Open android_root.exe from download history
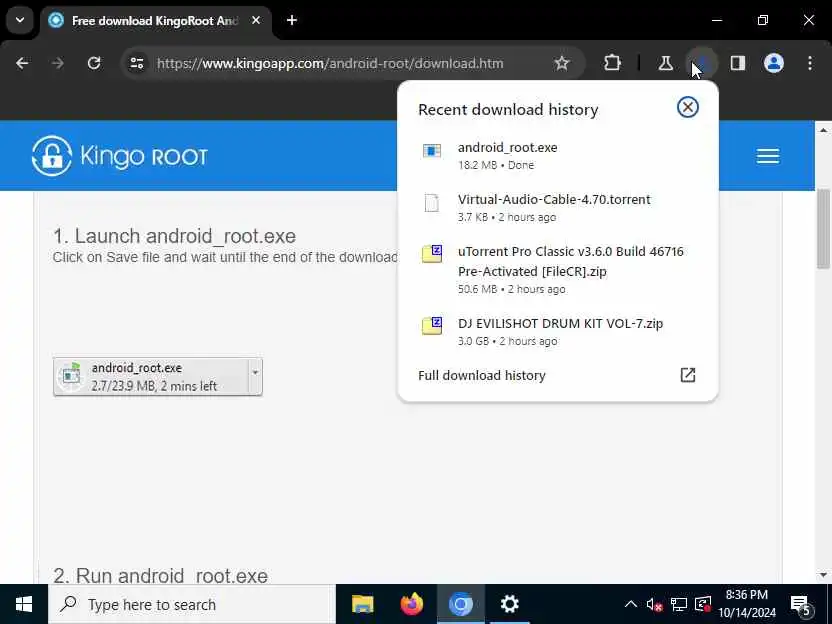 558,156
